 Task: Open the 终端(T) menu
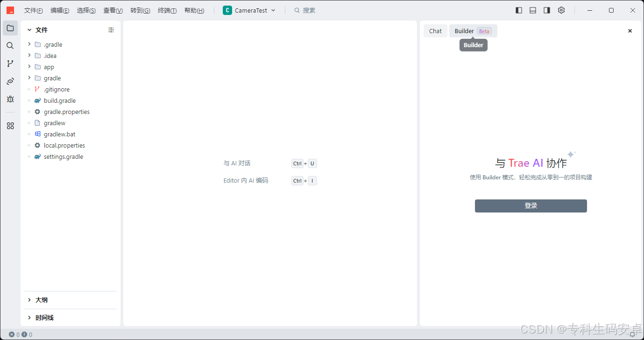pos(167,10)
